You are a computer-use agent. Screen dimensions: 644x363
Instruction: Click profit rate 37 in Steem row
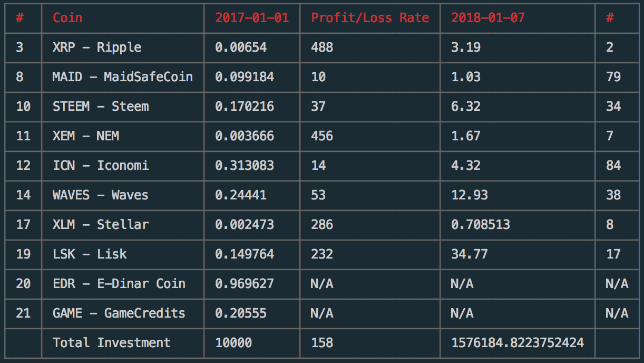point(318,107)
